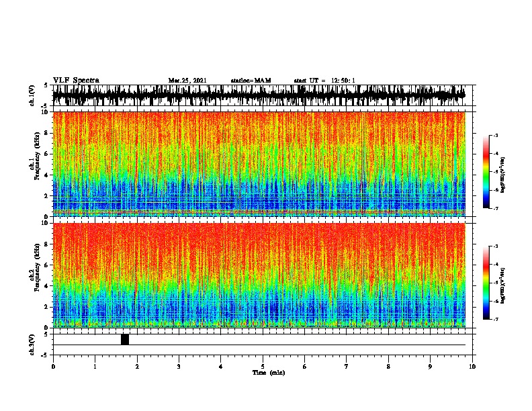
Task: Click the "-5" tick label of ch.3(V) axis
Action: [x=46, y=355]
